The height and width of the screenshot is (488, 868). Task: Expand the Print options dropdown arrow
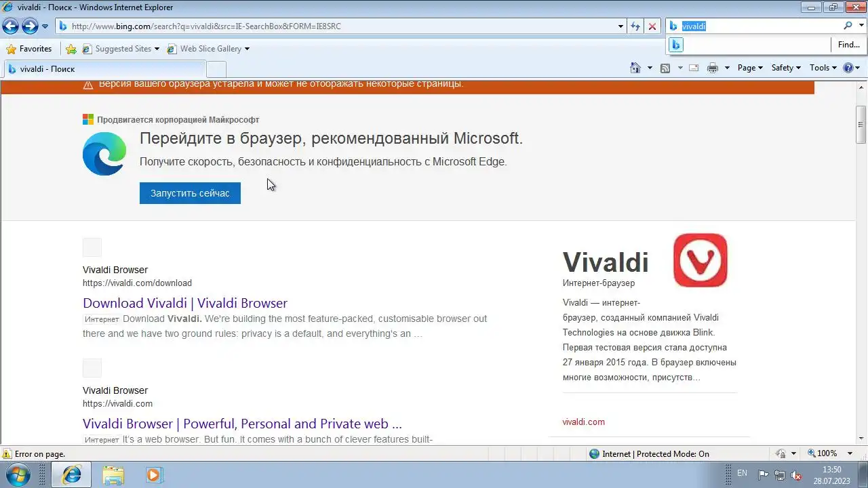pyautogui.click(x=727, y=68)
